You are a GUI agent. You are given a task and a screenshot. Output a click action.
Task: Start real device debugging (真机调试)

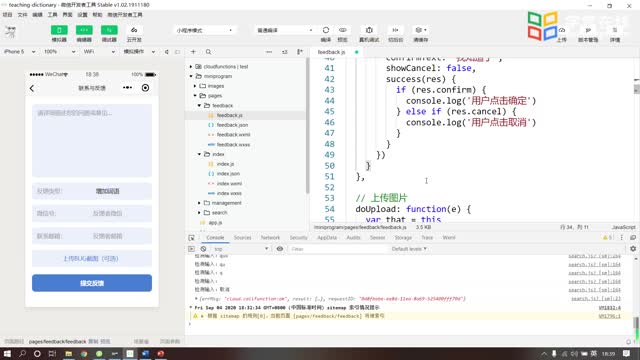click(369, 30)
